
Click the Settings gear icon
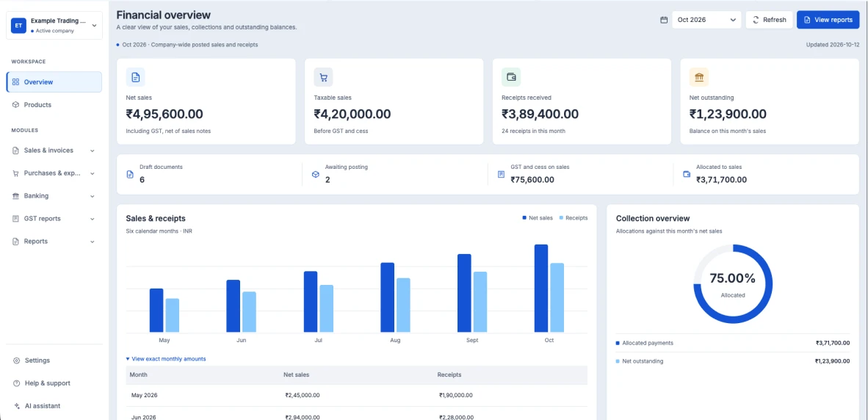[x=16, y=361]
